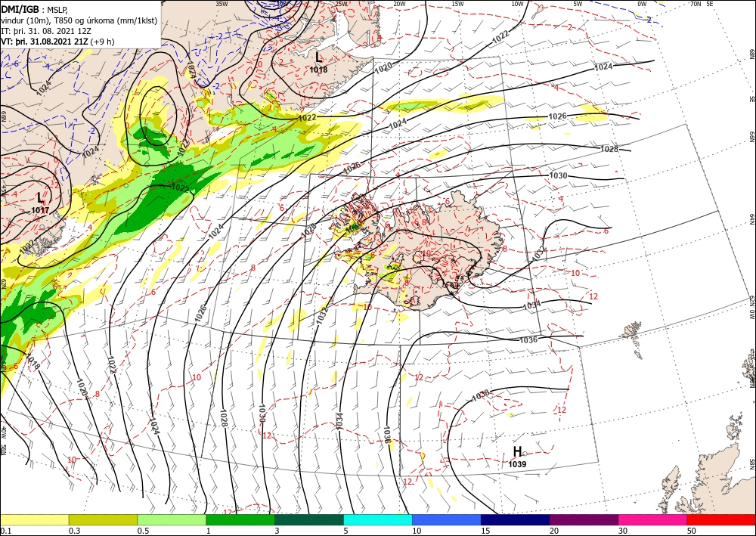Click the 25W longitude label at top

pos(340,3)
